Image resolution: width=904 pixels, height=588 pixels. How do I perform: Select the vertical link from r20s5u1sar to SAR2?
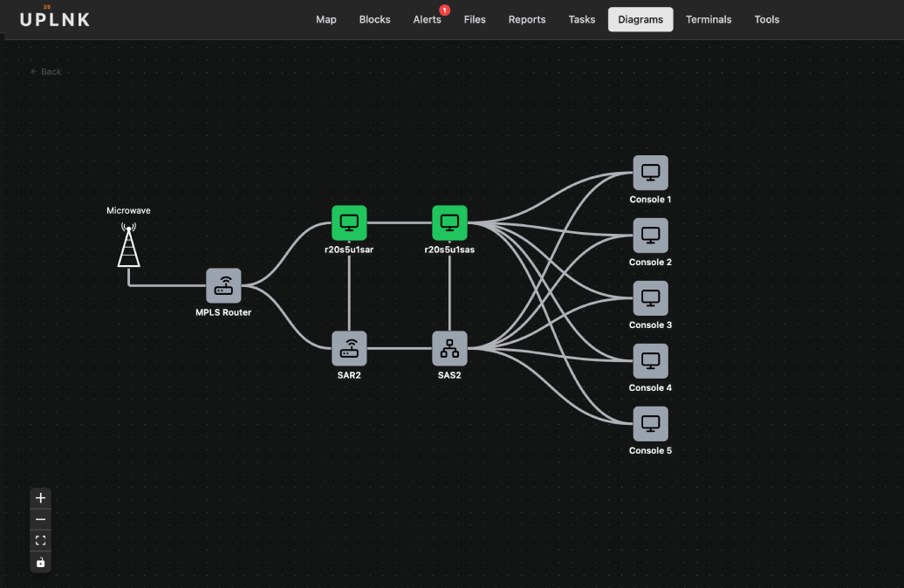349,293
